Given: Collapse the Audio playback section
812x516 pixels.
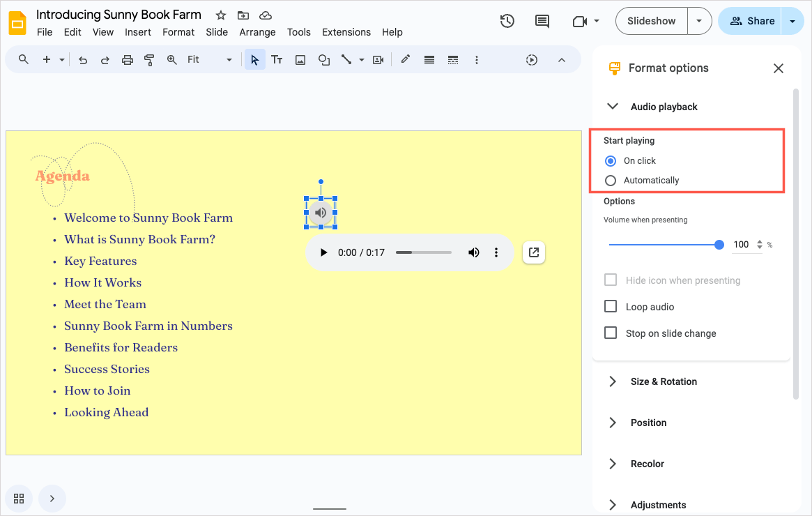Looking at the screenshot, I should (x=613, y=106).
